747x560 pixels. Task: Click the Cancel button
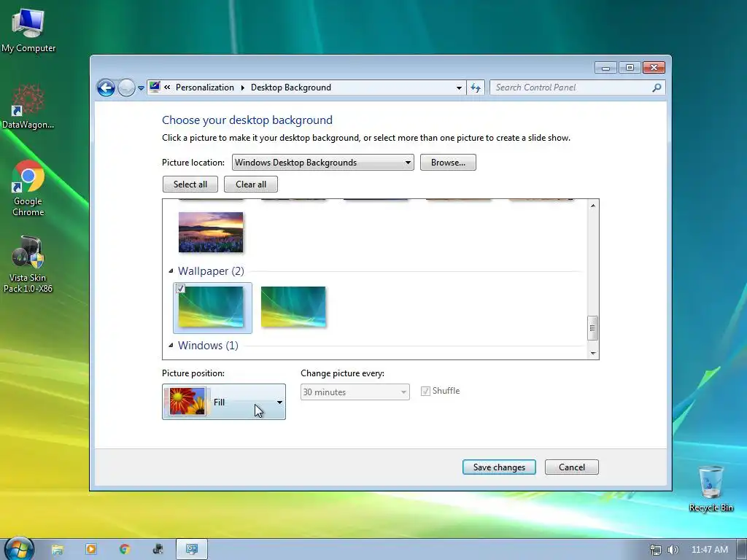coord(572,467)
